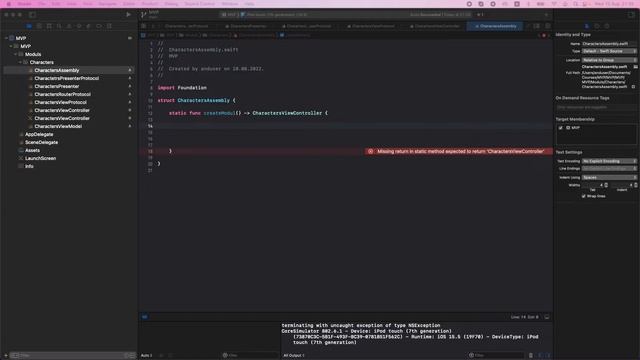Select the File inspector icon

(x=587, y=26)
